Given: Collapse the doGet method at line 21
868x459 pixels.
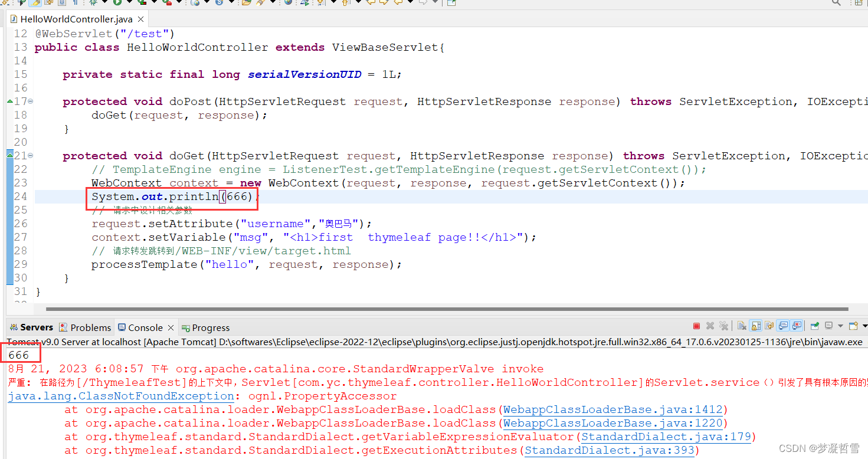Looking at the screenshot, I should tap(30, 156).
